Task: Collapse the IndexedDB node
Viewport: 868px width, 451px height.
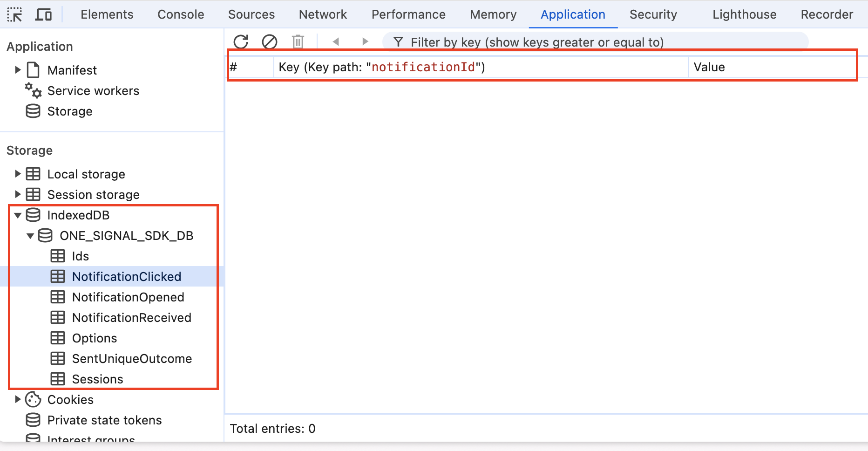Action: click(18, 215)
